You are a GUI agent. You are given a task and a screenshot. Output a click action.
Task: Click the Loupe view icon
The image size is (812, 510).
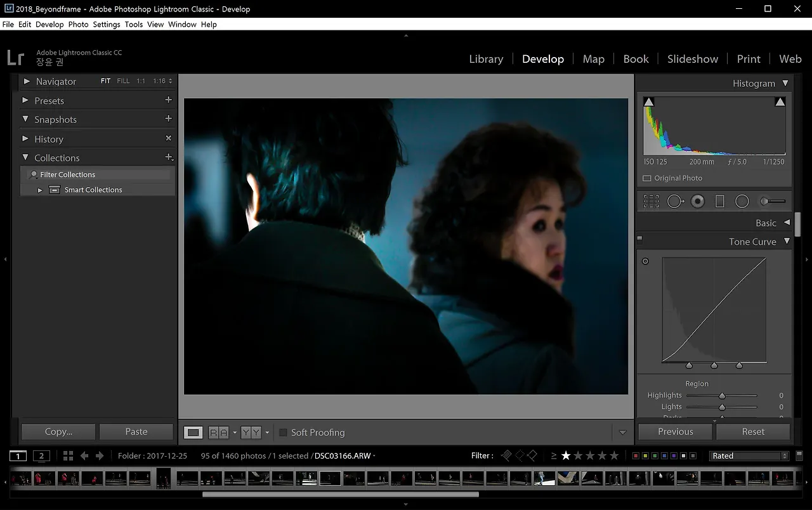(193, 433)
